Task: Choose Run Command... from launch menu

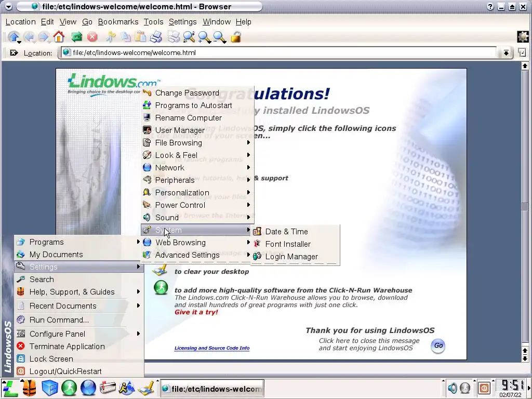Action: coord(79,320)
